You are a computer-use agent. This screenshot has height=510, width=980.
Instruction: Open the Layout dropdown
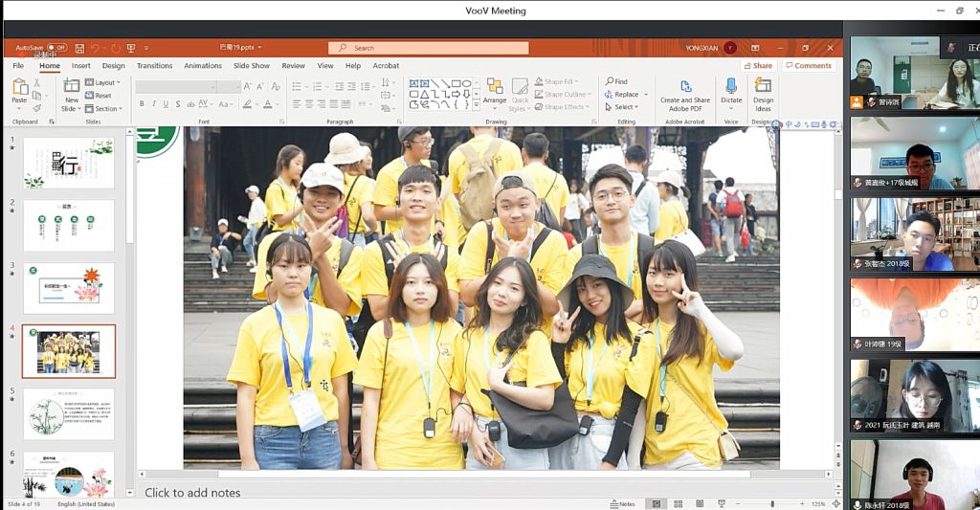point(102,82)
